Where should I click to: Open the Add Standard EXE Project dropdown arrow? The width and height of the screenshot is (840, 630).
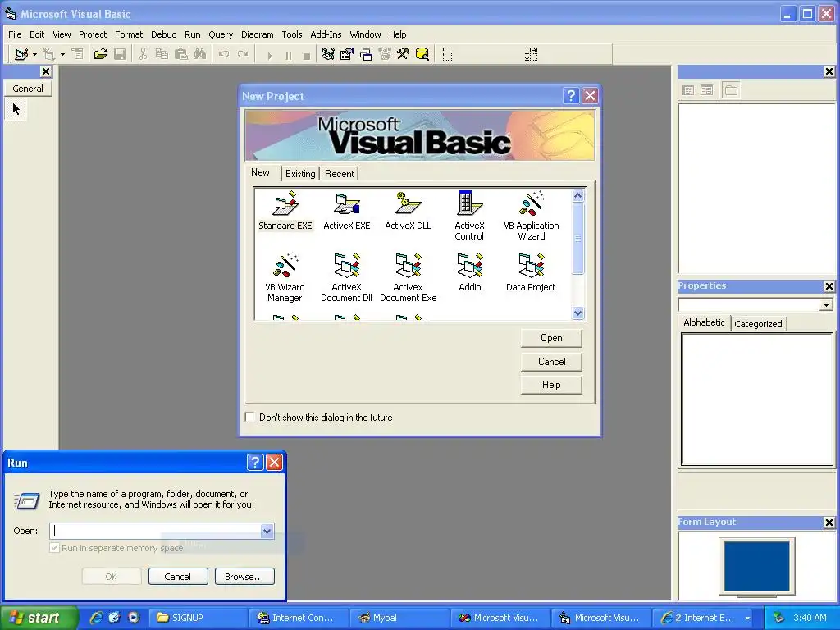[x=34, y=54]
